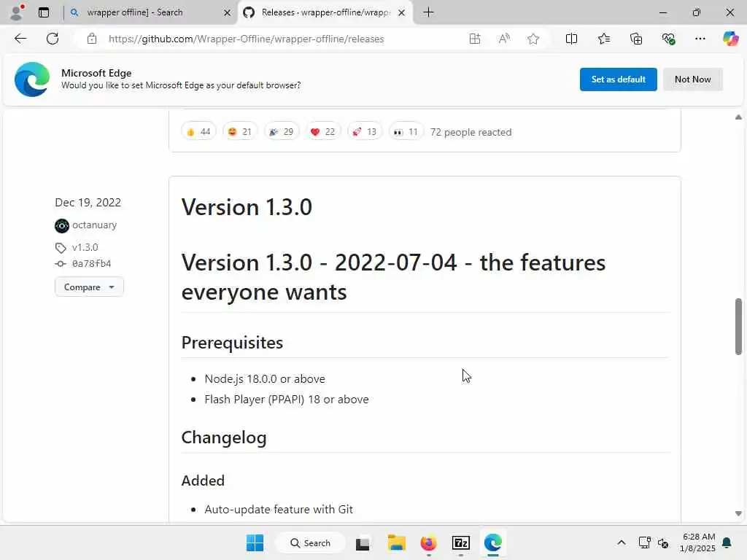Open the Copilot sidebar icon
This screenshot has height=560, width=747.
(x=729, y=39)
